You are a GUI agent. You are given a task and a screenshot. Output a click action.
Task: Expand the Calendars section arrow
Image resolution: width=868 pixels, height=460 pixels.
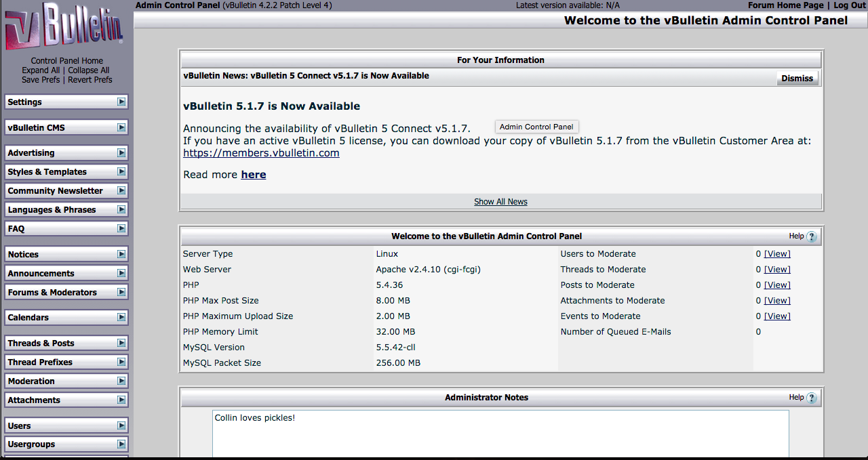[x=121, y=317]
